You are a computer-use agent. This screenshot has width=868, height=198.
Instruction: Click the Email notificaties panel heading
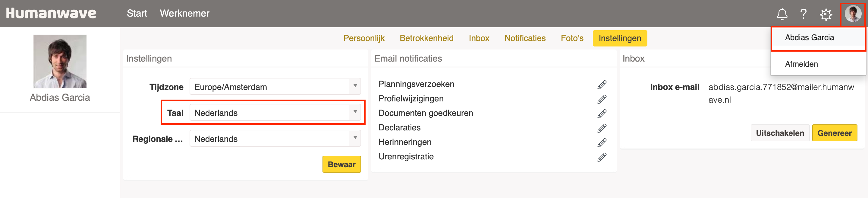pos(408,59)
